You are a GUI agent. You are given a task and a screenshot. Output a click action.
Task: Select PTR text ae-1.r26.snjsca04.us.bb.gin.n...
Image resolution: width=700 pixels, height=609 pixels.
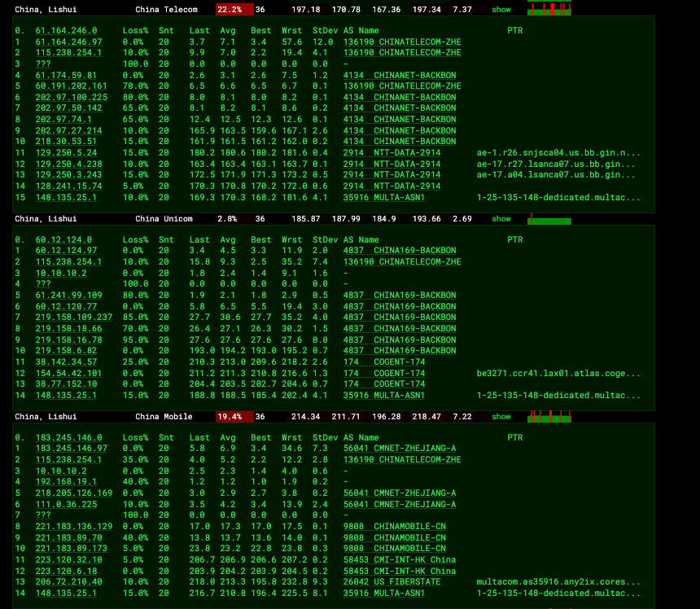(x=558, y=152)
